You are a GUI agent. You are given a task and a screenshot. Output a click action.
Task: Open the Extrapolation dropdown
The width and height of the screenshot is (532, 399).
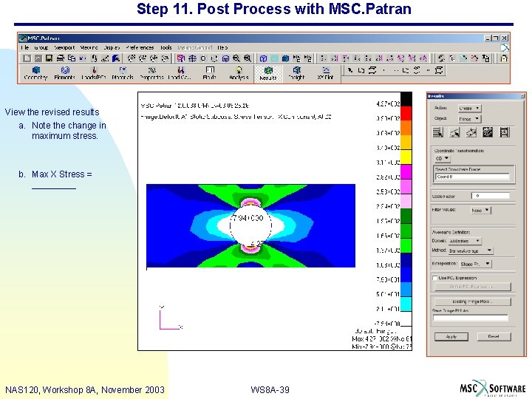pos(476,264)
